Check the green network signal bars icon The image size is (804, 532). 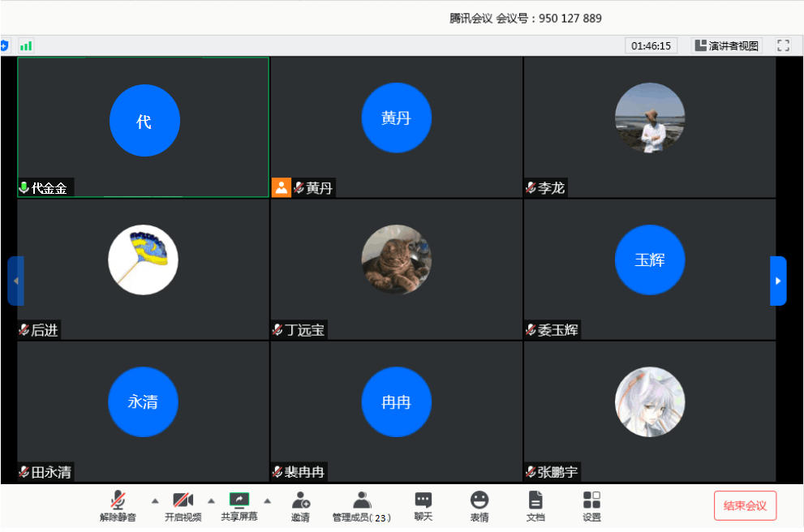pos(26,45)
